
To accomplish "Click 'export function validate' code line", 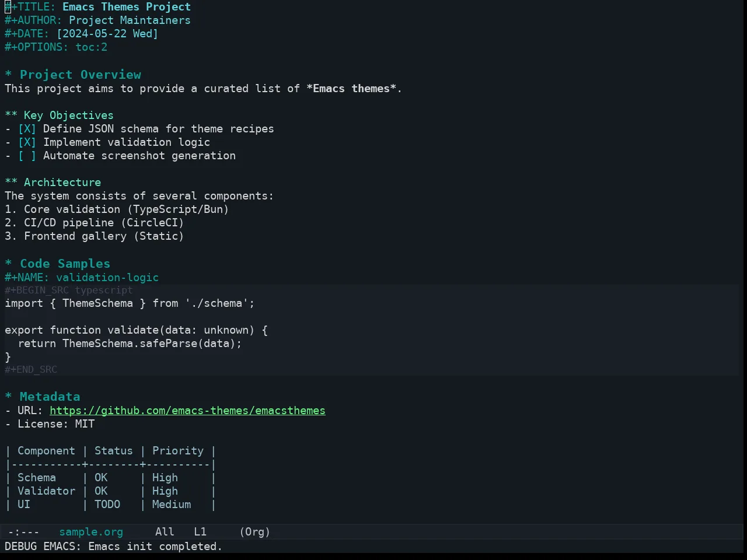I will [136, 330].
